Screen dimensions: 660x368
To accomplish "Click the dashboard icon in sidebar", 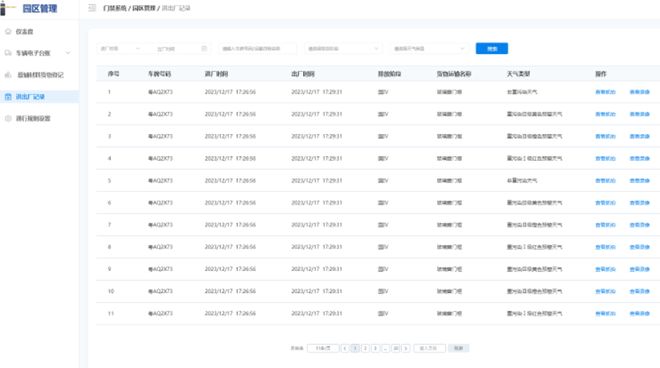I will coord(8,32).
